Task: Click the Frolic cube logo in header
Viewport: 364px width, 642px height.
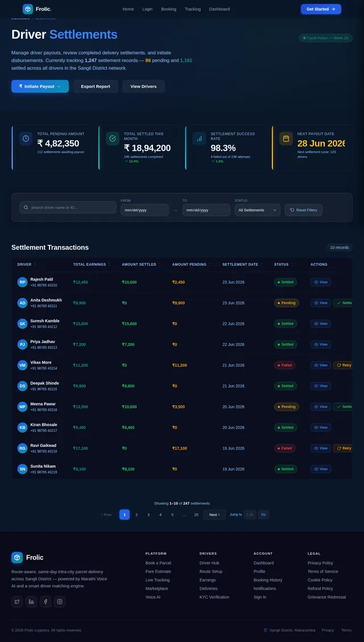Action: [28, 9]
